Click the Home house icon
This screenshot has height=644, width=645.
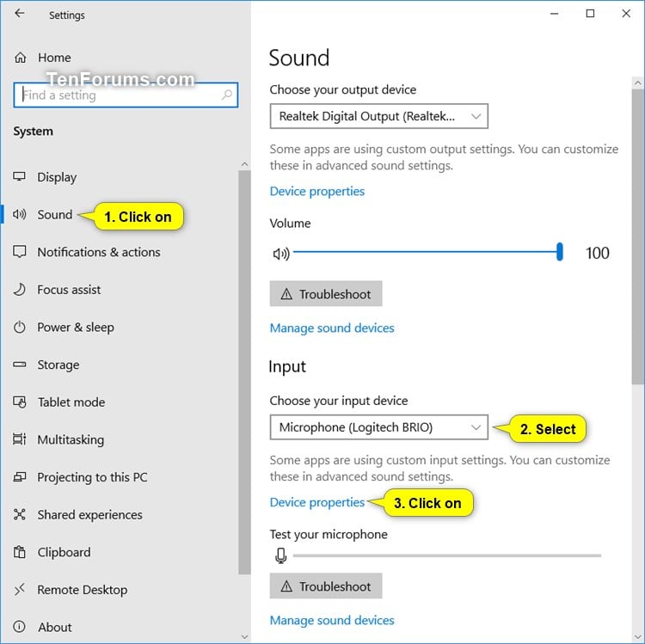tap(20, 58)
